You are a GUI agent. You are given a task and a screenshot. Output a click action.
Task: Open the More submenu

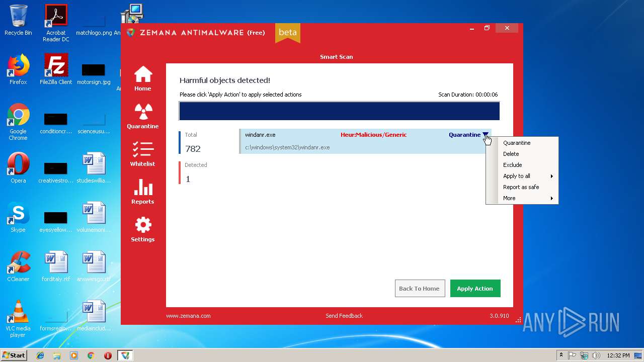pyautogui.click(x=522, y=198)
